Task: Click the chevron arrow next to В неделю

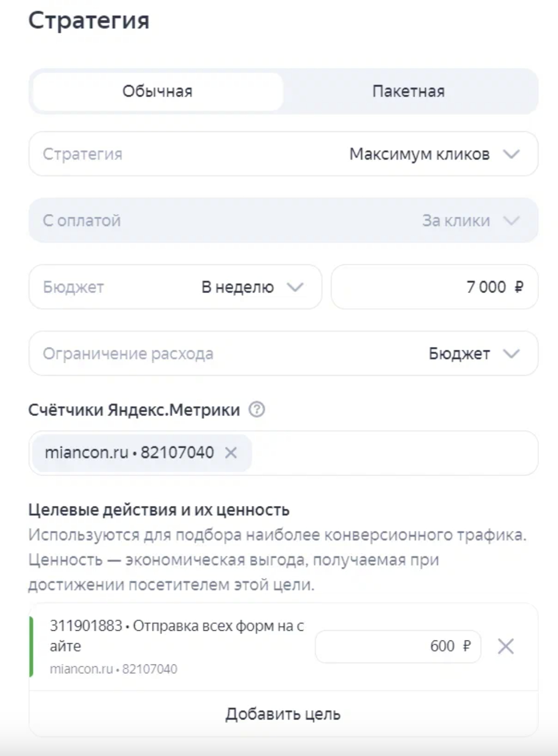Action: pos(295,287)
